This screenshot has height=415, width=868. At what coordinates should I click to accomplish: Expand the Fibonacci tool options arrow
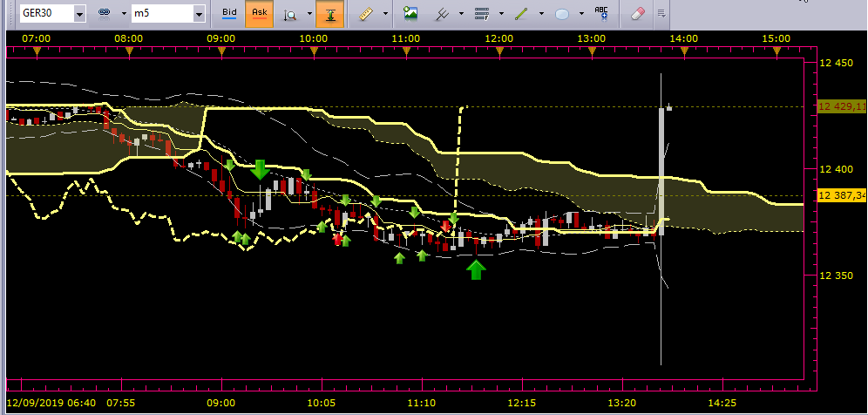point(501,14)
